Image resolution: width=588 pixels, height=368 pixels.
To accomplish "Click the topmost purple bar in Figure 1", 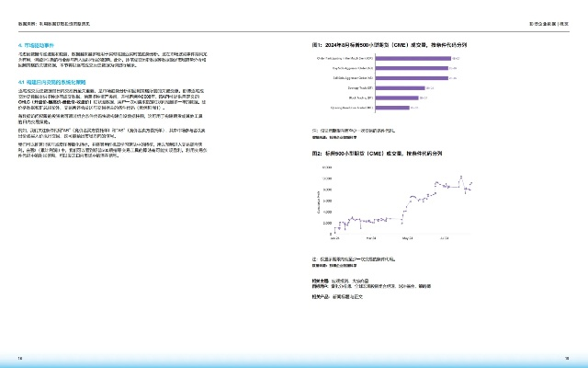I will coord(413,57).
